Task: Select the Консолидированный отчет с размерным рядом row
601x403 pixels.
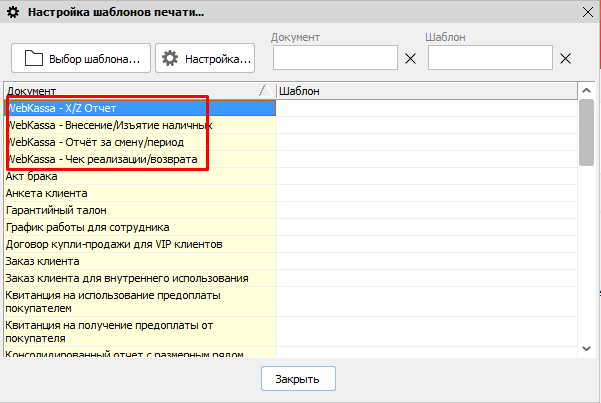Action: coord(140,352)
